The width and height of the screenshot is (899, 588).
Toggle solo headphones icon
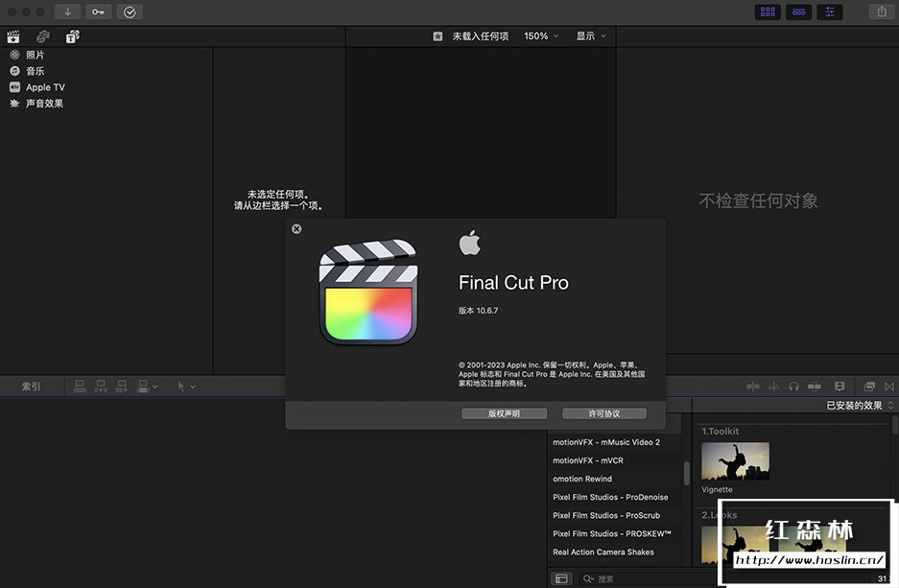point(794,387)
